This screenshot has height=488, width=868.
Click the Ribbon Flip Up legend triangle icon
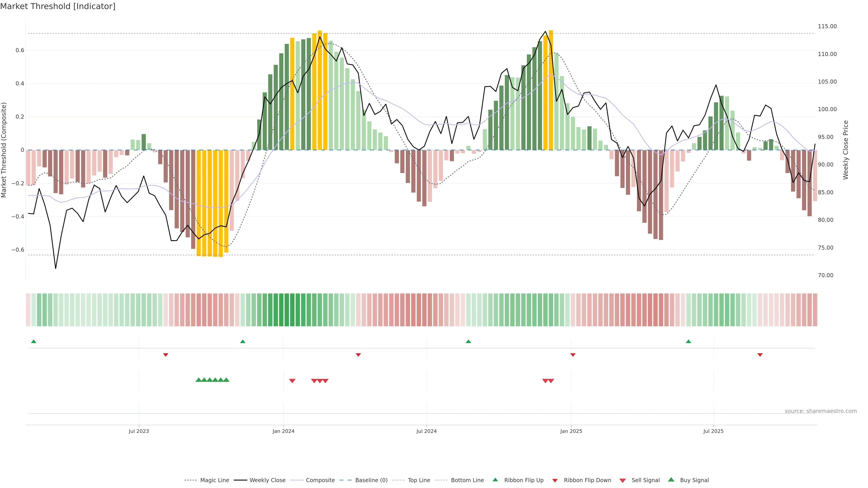[495, 480]
